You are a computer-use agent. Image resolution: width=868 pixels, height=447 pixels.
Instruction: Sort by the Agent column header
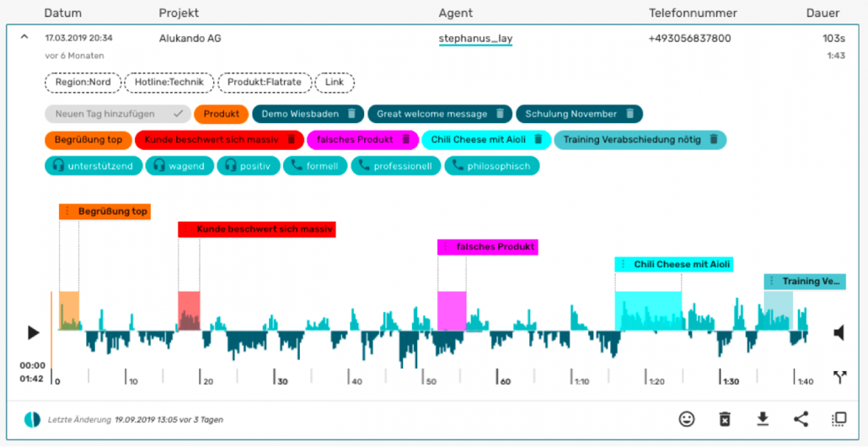click(456, 13)
